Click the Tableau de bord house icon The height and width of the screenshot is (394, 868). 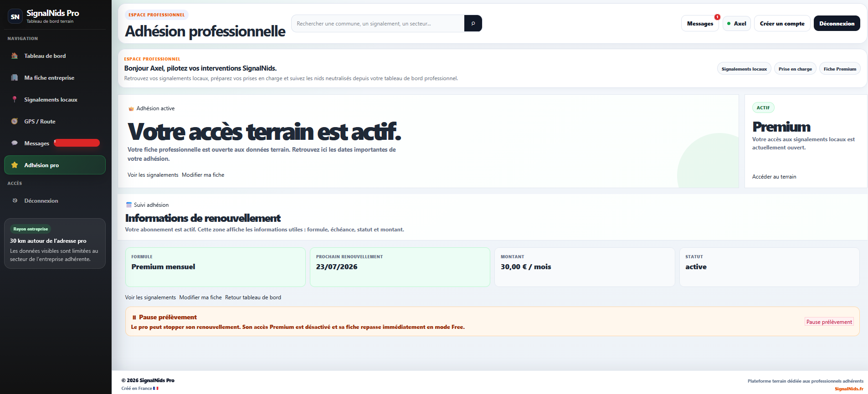click(x=15, y=56)
